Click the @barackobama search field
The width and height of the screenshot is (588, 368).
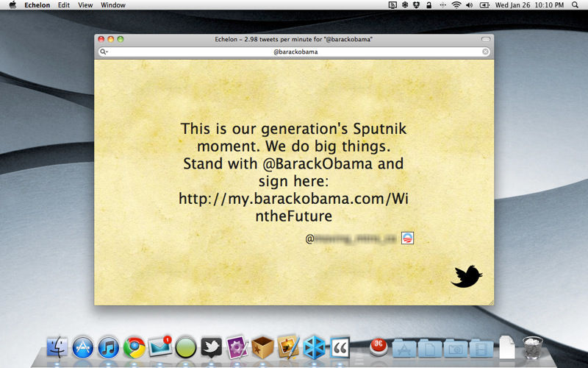click(x=295, y=52)
